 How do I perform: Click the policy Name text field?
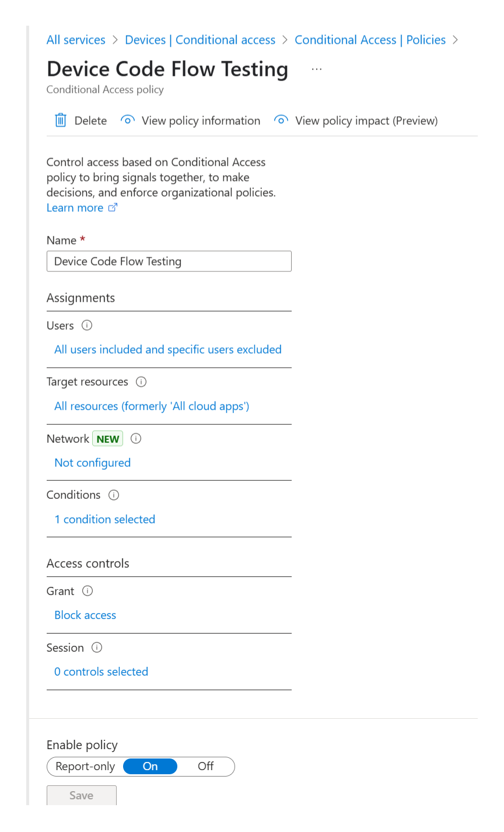click(169, 261)
